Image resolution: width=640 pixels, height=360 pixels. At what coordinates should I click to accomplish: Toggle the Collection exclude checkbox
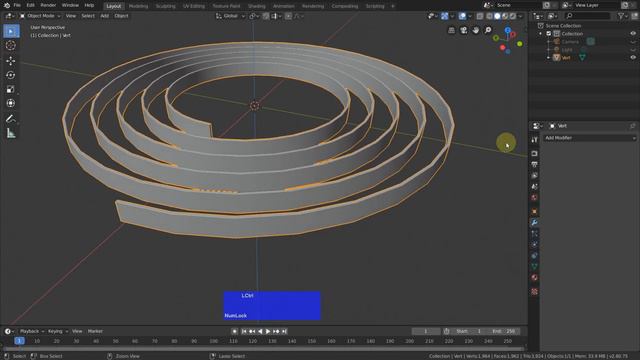(x=549, y=33)
